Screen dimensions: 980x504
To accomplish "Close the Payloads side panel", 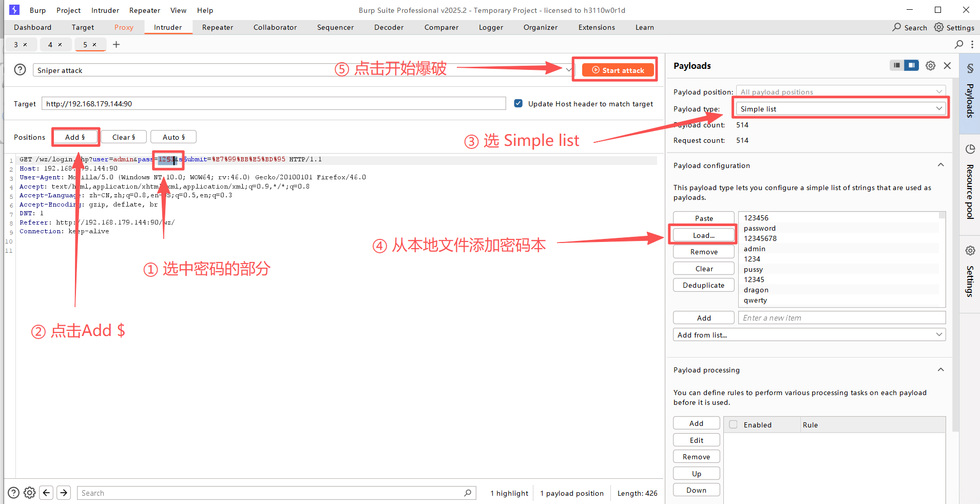I will (948, 65).
